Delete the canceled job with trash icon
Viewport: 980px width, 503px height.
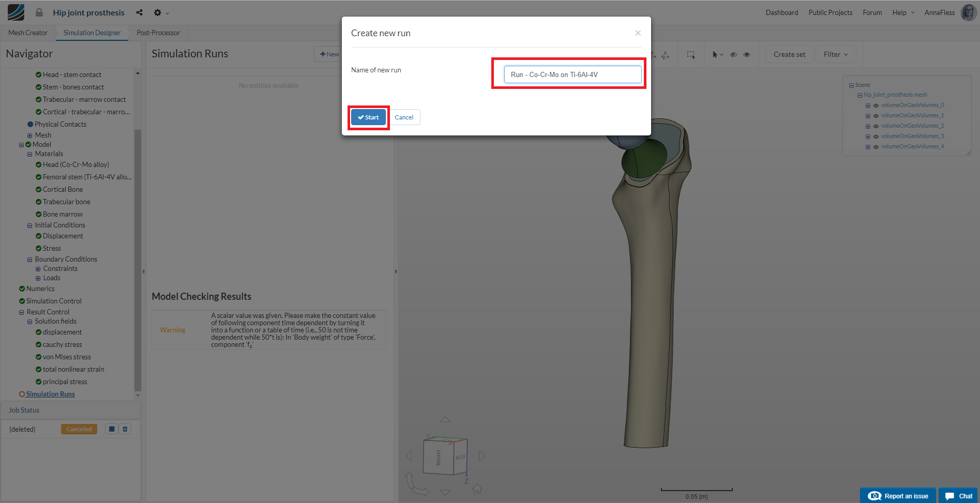[x=125, y=429]
